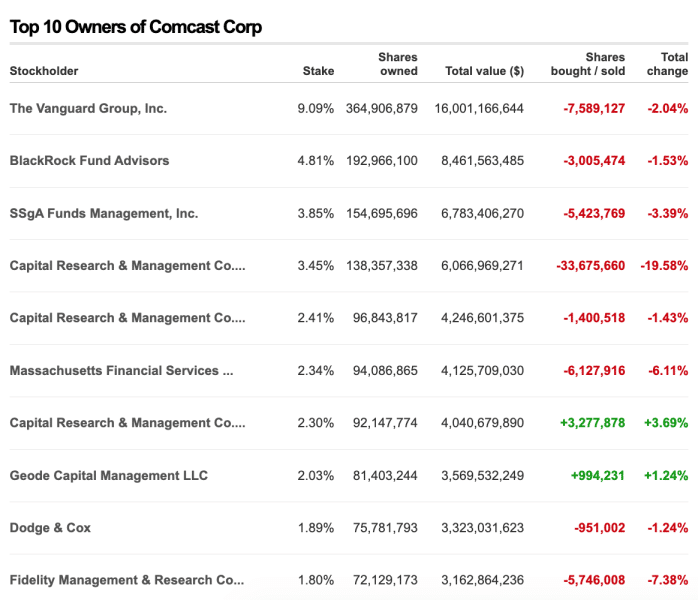This screenshot has height=600, width=698.
Task: Select total value 4,125,709,030
Action: point(483,370)
